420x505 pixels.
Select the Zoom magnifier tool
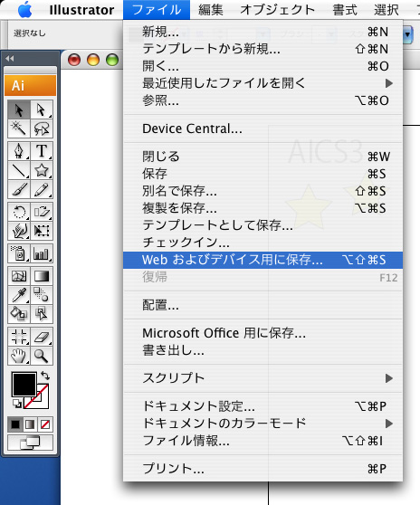42,356
